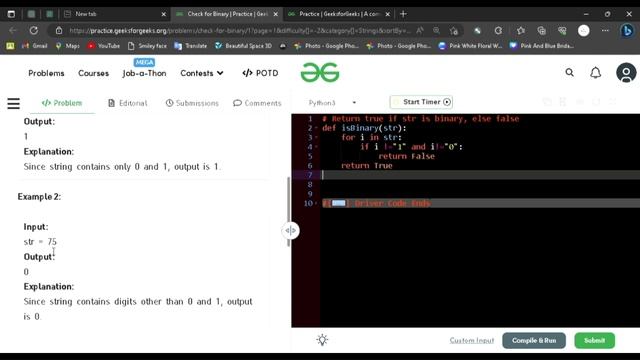Reload the page with the refresh icon
640x360 pixels.
(x=34, y=31)
